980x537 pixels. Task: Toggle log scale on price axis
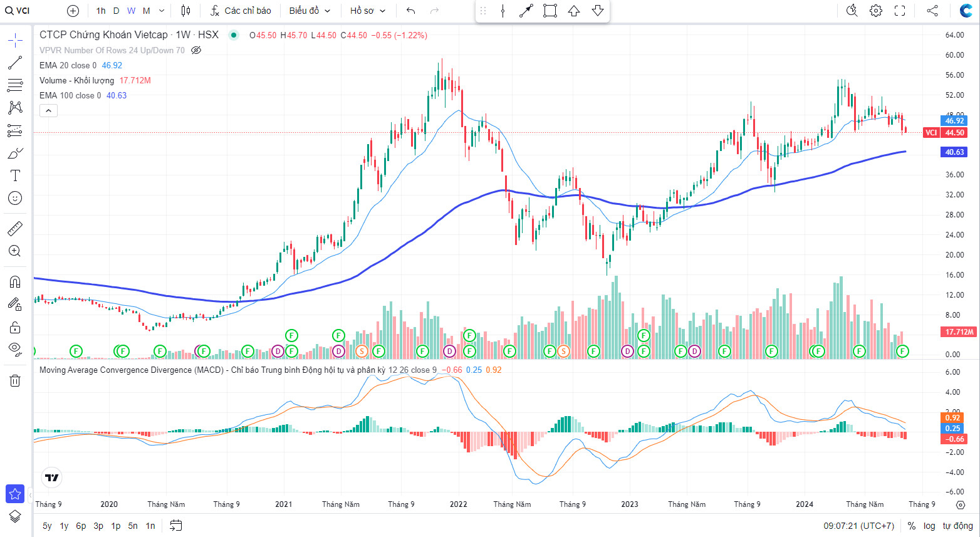pyautogui.click(x=929, y=526)
